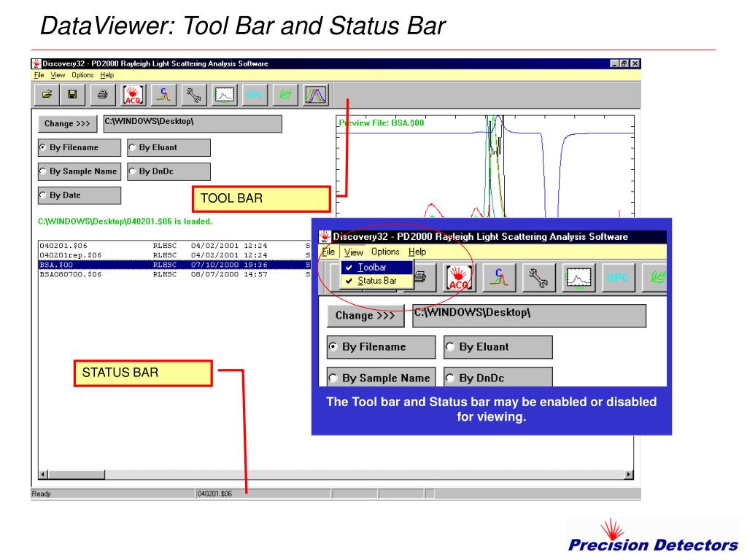Select the By Date radio option
The image size is (747, 560).
(x=80, y=195)
